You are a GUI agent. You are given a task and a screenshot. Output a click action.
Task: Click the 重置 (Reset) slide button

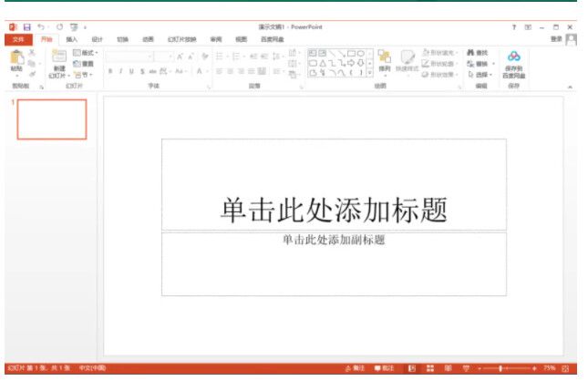[x=83, y=64]
